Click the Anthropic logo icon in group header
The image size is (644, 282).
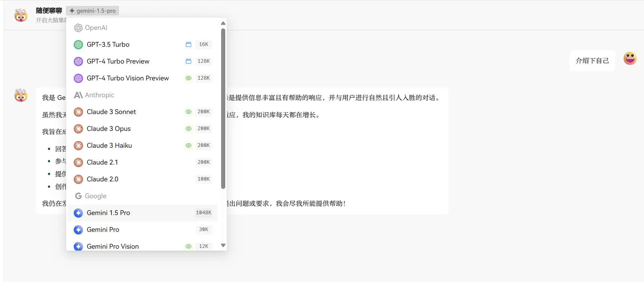pyautogui.click(x=78, y=95)
